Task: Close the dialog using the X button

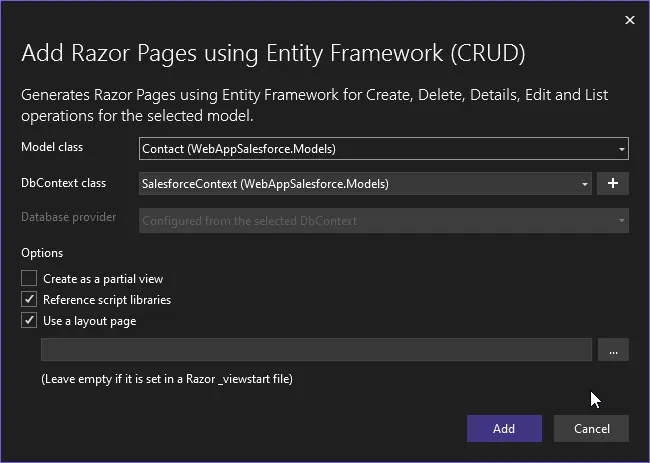Action: tap(629, 20)
